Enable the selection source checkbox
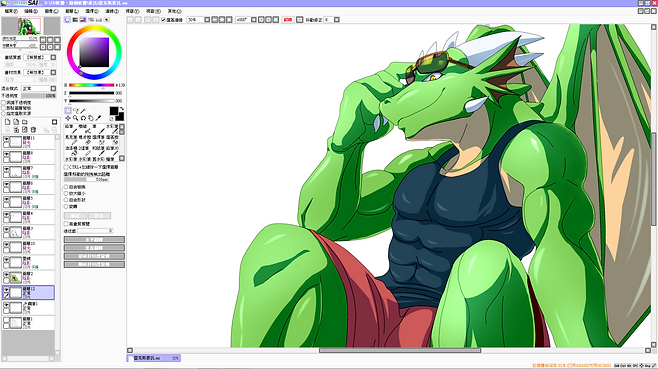 [x=3, y=113]
